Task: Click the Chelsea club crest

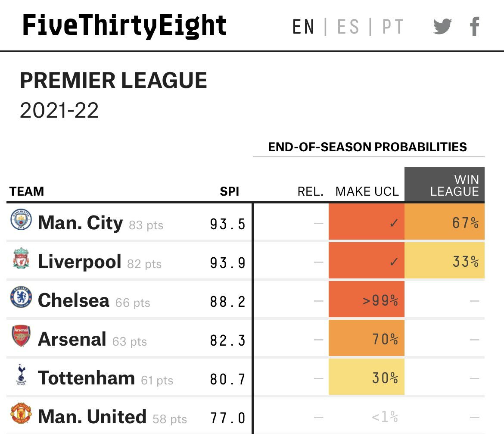Action: click(x=21, y=298)
